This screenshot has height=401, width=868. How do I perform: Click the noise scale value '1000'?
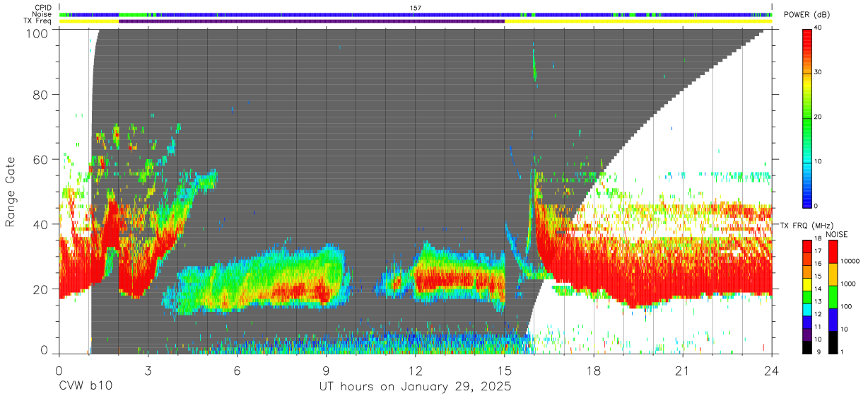coord(848,284)
